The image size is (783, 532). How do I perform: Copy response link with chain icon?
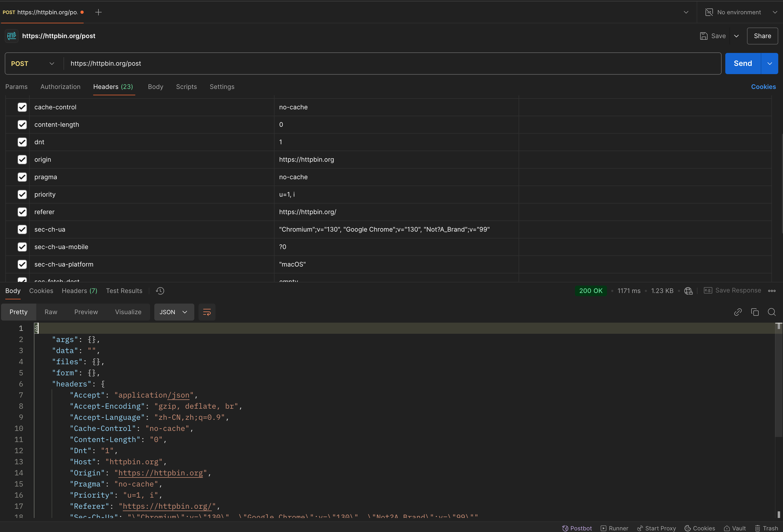[738, 312]
